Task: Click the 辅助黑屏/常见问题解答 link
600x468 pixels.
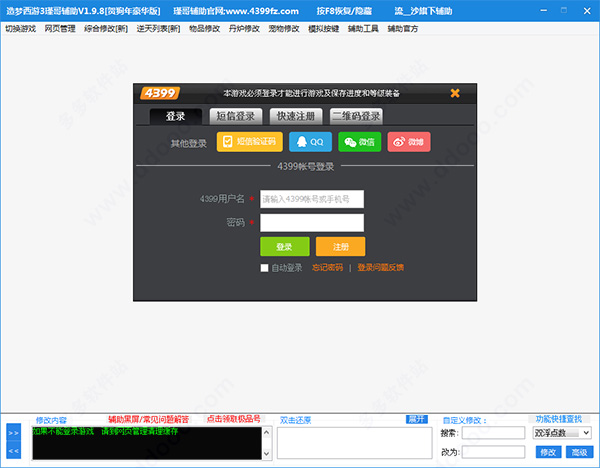Action: 148,419
